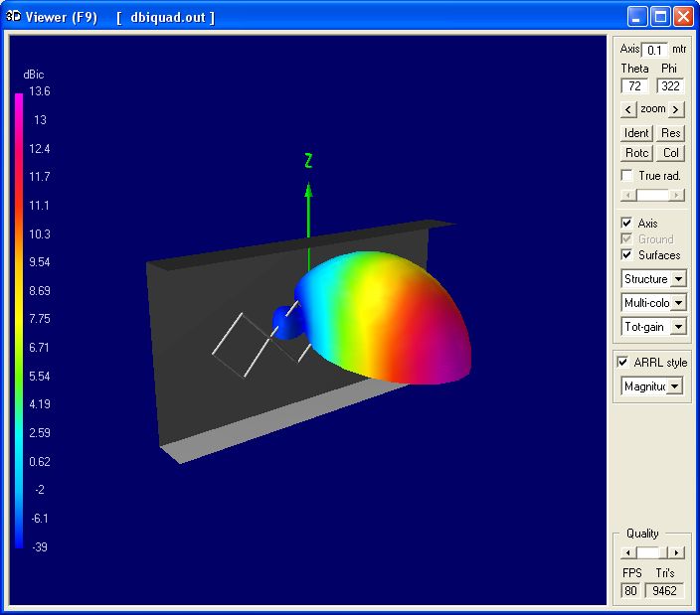Open the Structure dropdown

click(x=678, y=279)
